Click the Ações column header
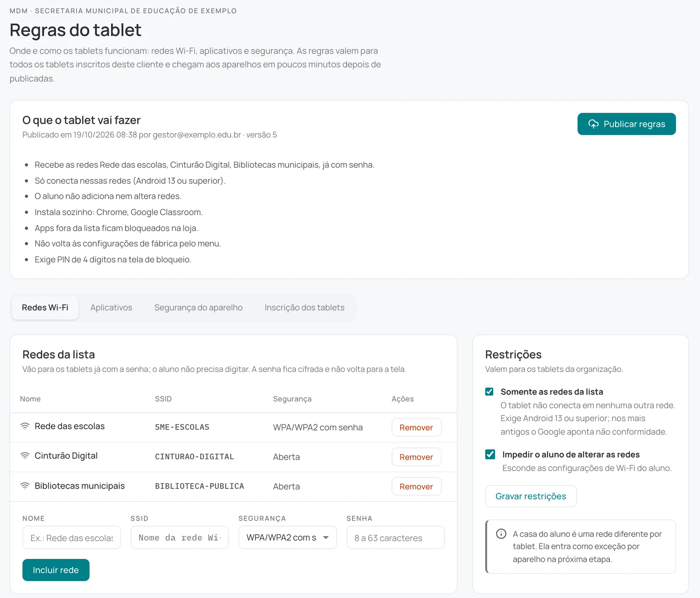 tap(402, 399)
